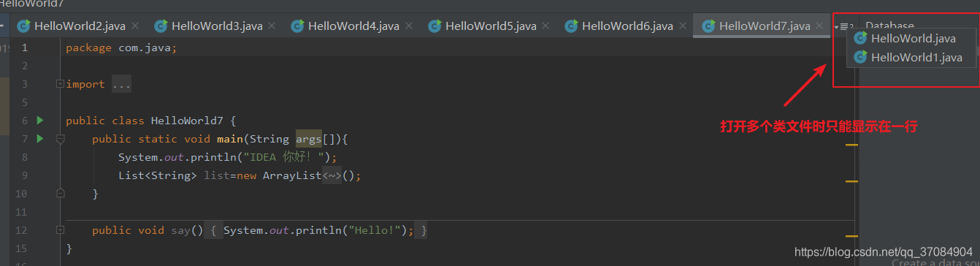
Task: Click the class icon on HelloWorld3.java tab
Action: pos(160,26)
